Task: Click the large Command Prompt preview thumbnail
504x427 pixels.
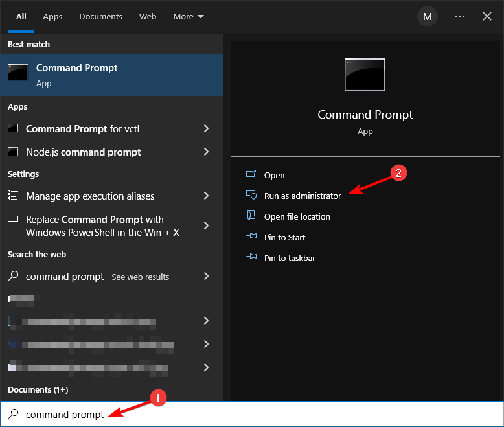Action: (x=365, y=75)
